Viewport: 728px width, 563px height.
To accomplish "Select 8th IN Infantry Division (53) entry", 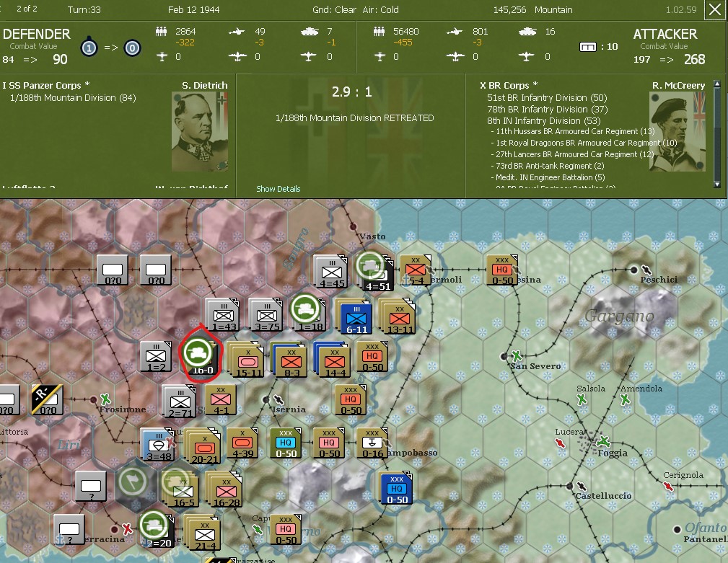I will (544, 121).
